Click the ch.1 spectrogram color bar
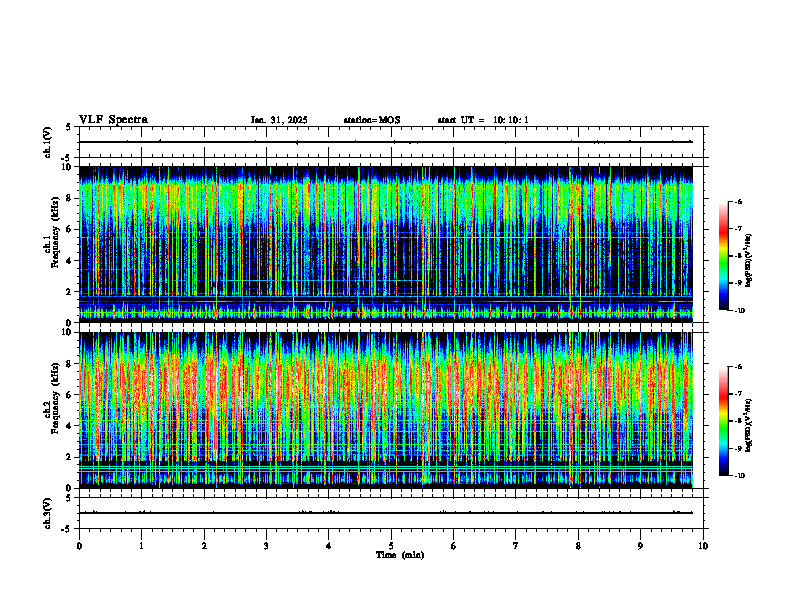792x612 pixels. [x=724, y=256]
